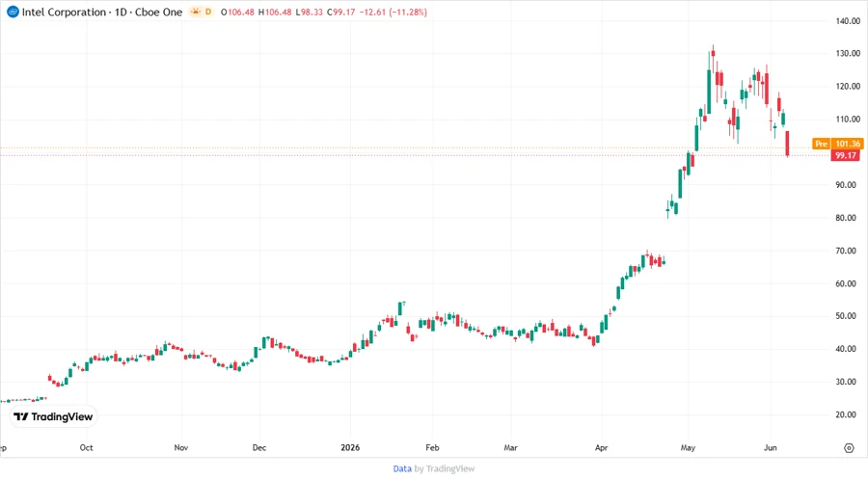Viewport: 868px width, 480px height.
Task: Click the Mar date axis label
Action: coord(510,447)
